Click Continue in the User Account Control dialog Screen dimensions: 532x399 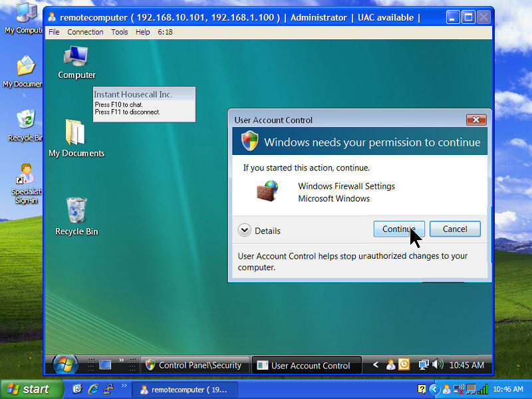(x=399, y=229)
